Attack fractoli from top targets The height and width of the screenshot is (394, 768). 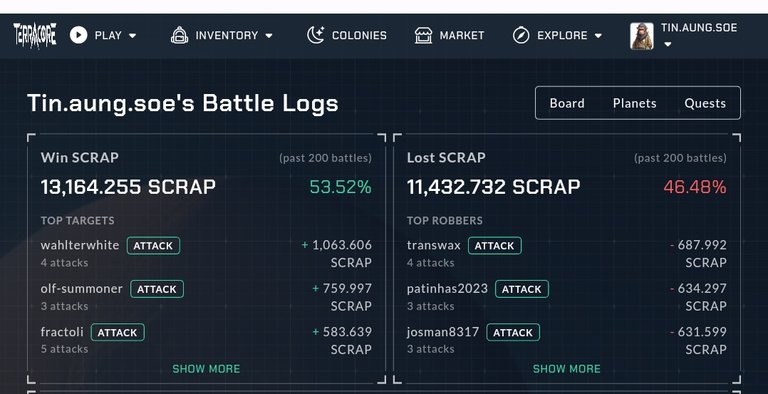click(x=118, y=332)
